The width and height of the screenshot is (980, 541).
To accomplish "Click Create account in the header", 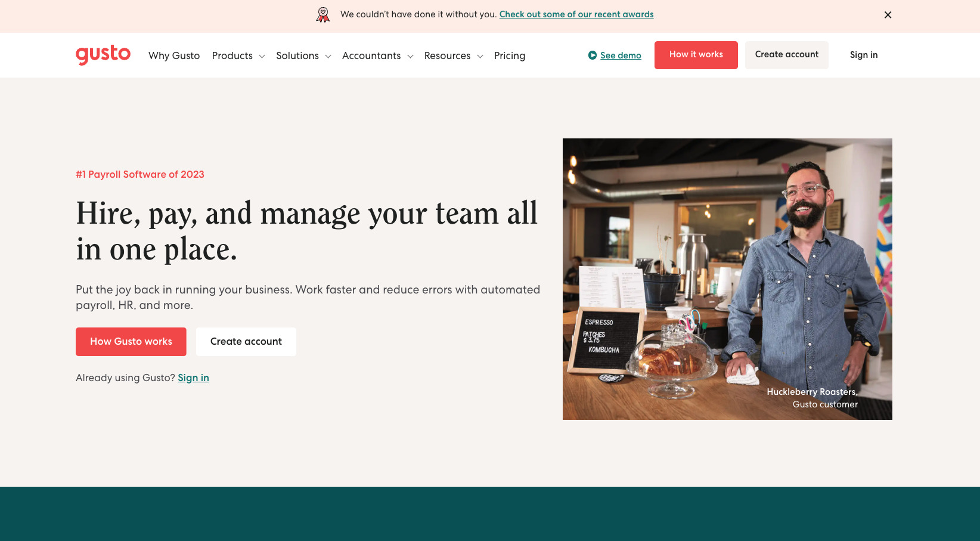I will click(x=786, y=55).
